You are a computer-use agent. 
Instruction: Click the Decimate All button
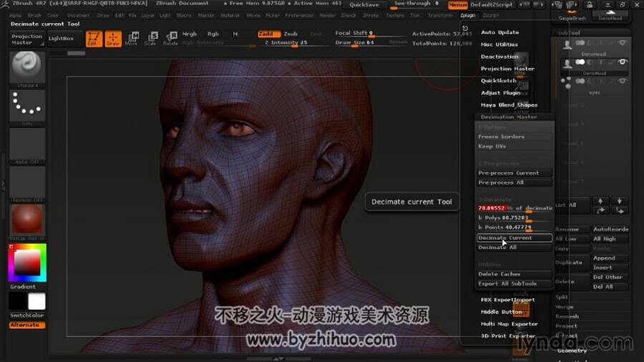pos(514,248)
